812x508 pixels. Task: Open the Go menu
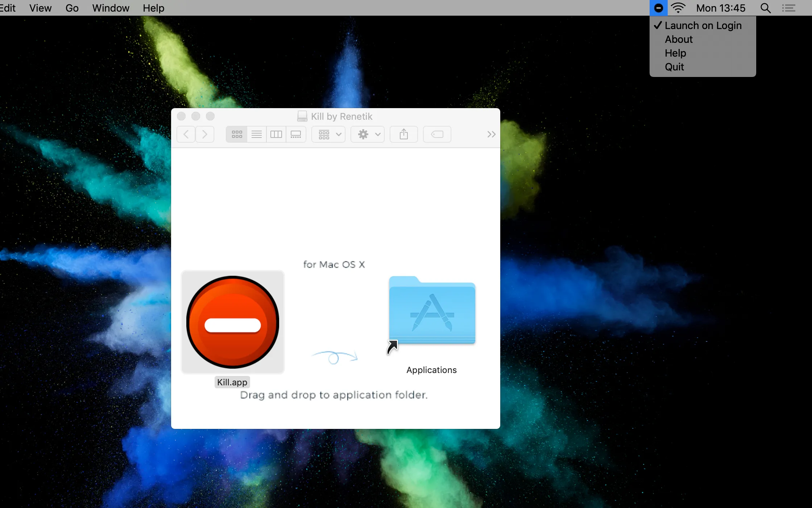[72, 8]
